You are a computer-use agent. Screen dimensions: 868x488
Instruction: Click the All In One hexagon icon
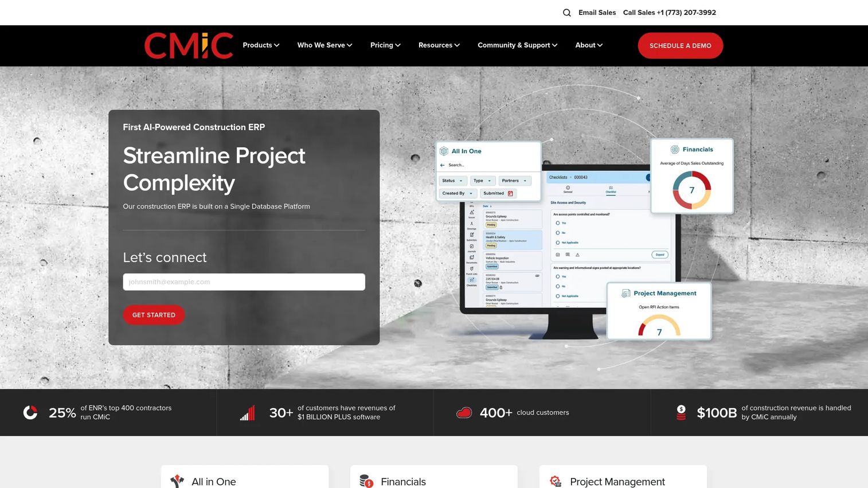pos(444,151)
